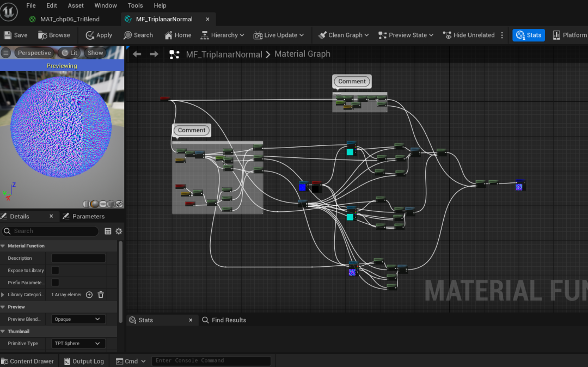Click the Details panel vertical scrollbar

(x=120, y=281)
